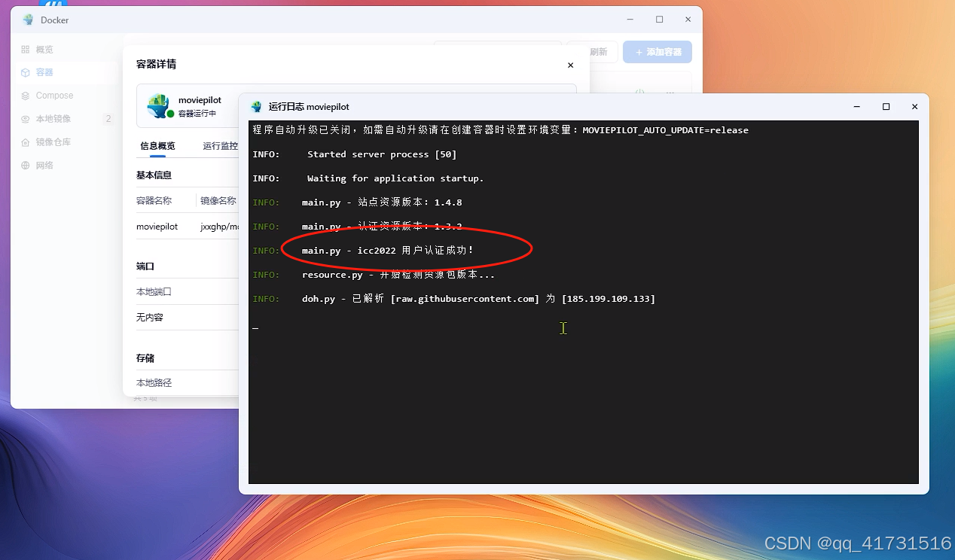Click the resource.py 开始检测资源包版本 log line
955x560 pixels.
click(374, 275)
